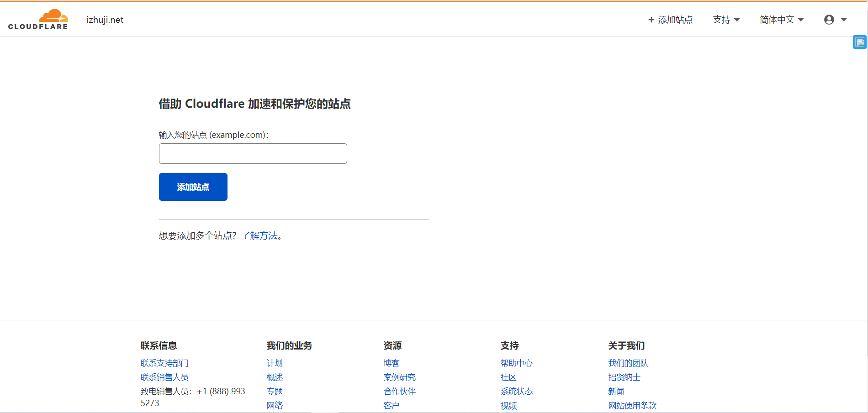The height and width of the screenshot is (413, 868).
Task: Open 联系销售人员 footer link
Action: (x=164, y=377)
